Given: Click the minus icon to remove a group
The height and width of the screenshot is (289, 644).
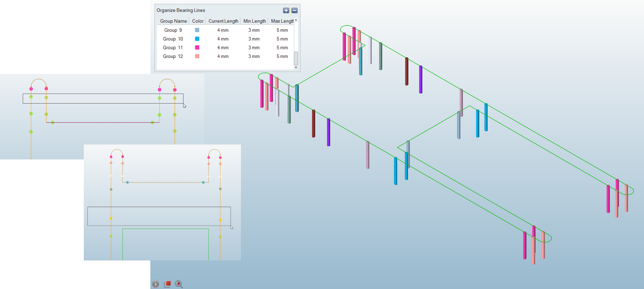Looking at the screenshot, I should coord(294,10).
